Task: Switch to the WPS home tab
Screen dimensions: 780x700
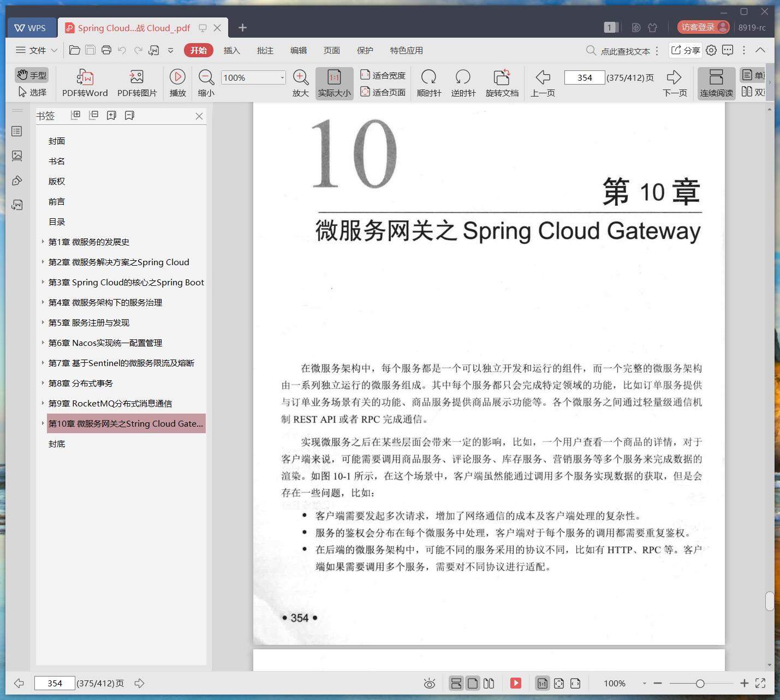Action: point(31,28)
